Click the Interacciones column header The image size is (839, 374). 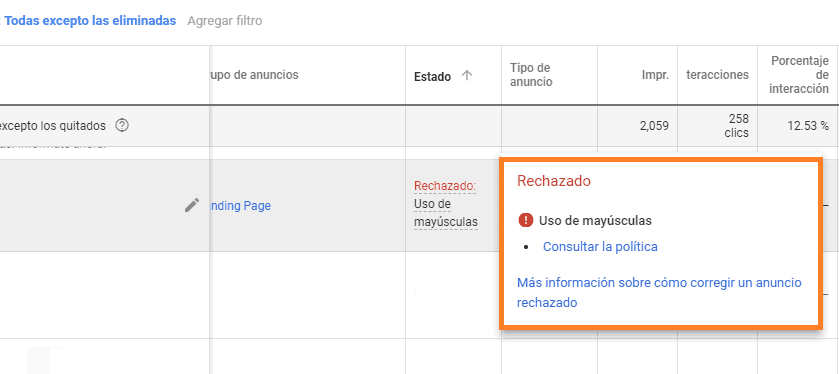click(718, 75)
